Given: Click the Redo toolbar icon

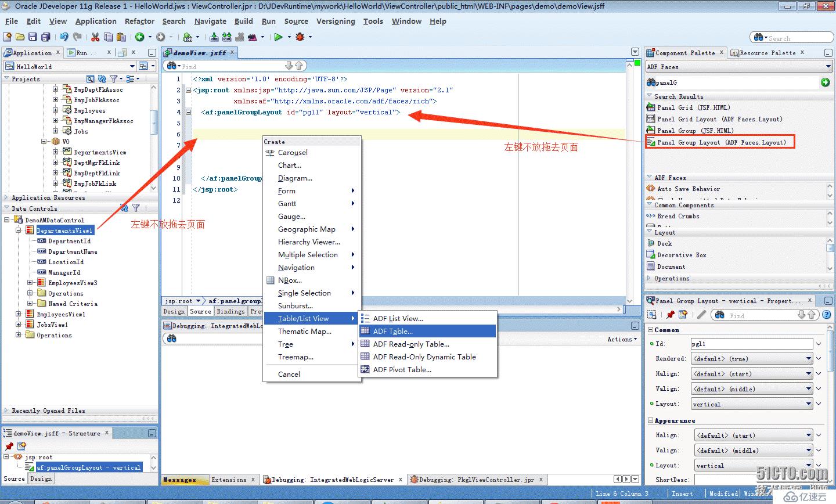Looking at the screenshot, I should coord(77,37).
